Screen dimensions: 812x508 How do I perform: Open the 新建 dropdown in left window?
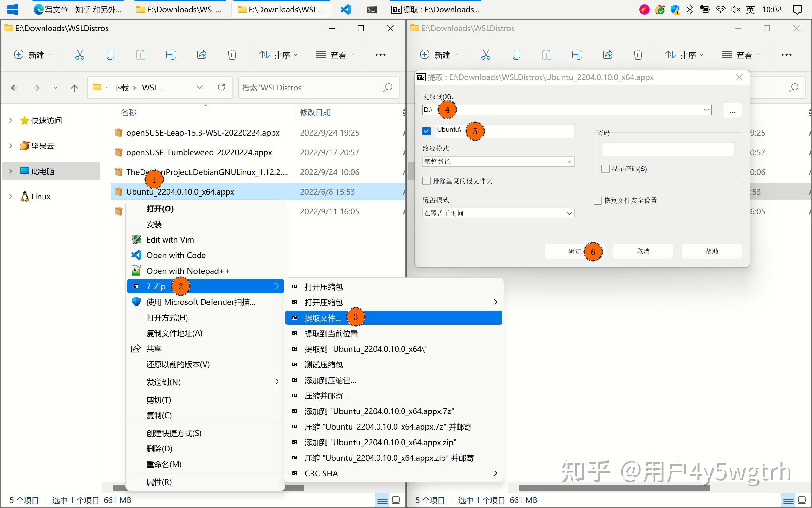click(33, 55)
